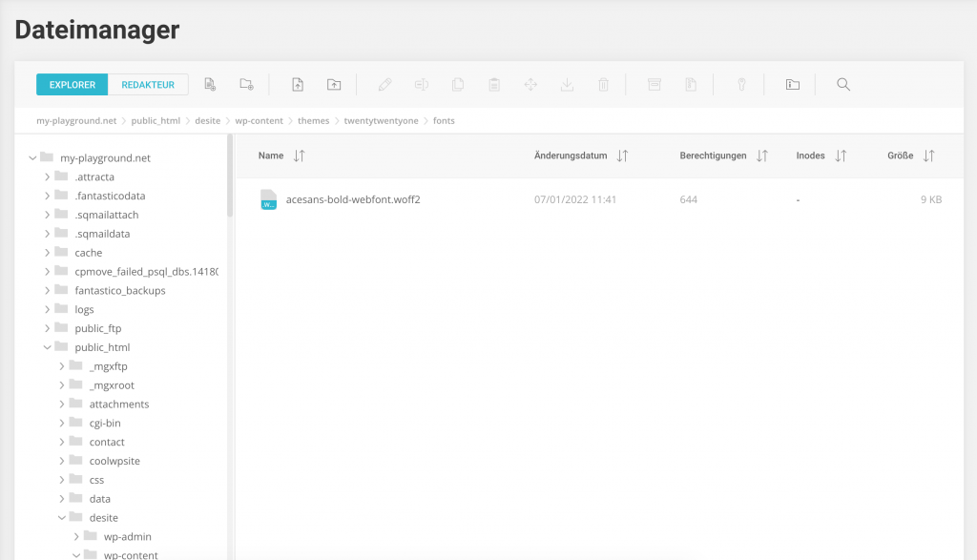Expand the attachments folder
The image size is (977, 560).
[x=62, y=404]
